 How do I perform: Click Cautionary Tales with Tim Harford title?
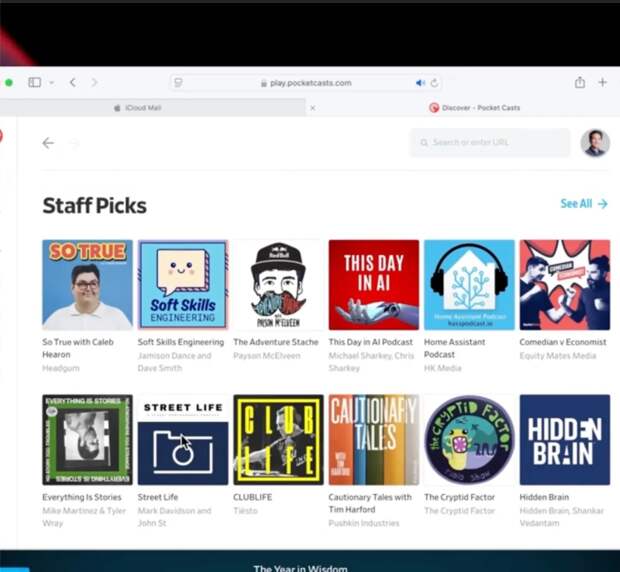[370, 503]
